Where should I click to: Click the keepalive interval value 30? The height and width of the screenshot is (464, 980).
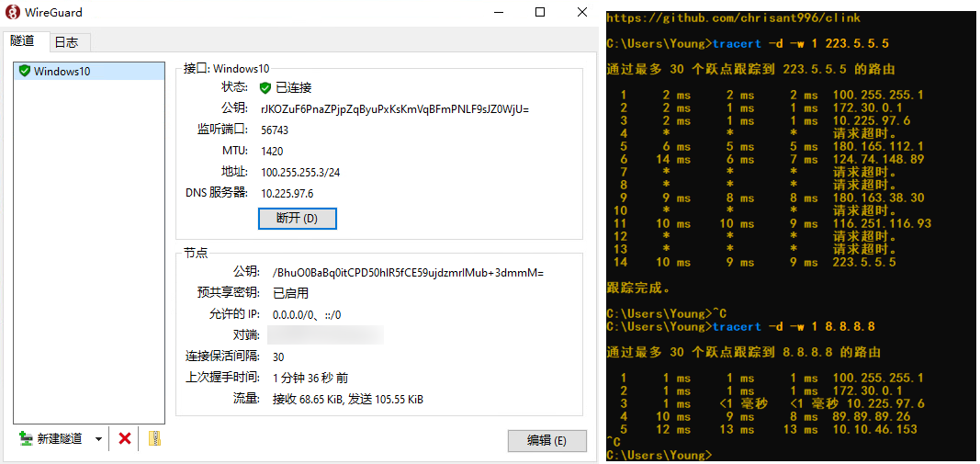(x=278, y=357)
